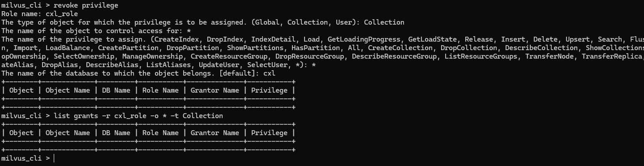Click the 'Object' header in first table

click(x=21, y=90)
